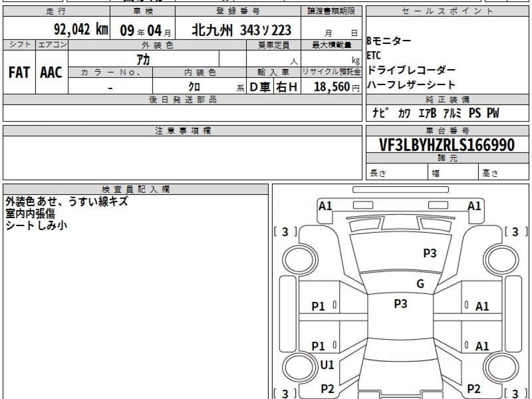
Task: Select the P3 mark on the car roof
Action: point(400,304)
